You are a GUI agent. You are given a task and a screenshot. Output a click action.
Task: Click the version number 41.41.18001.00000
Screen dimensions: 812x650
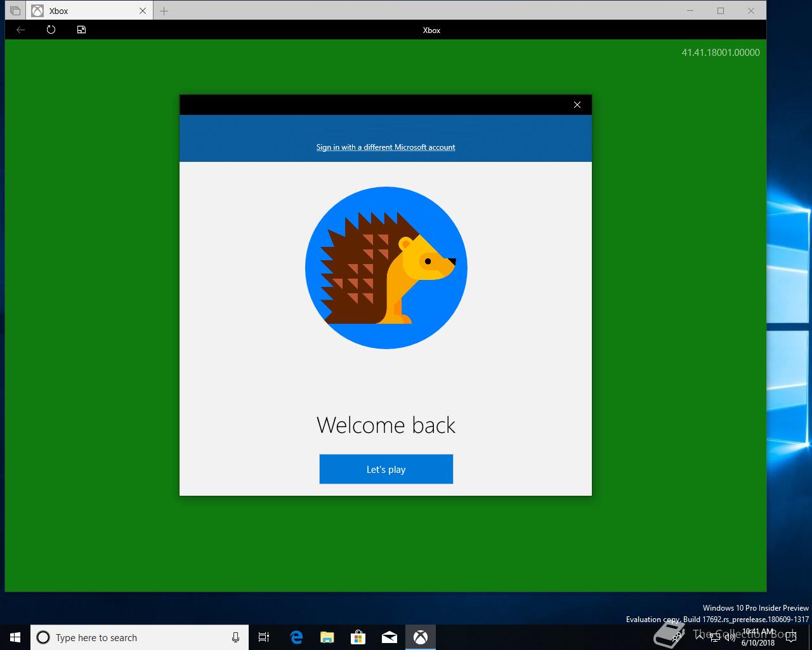click(721, 53)
